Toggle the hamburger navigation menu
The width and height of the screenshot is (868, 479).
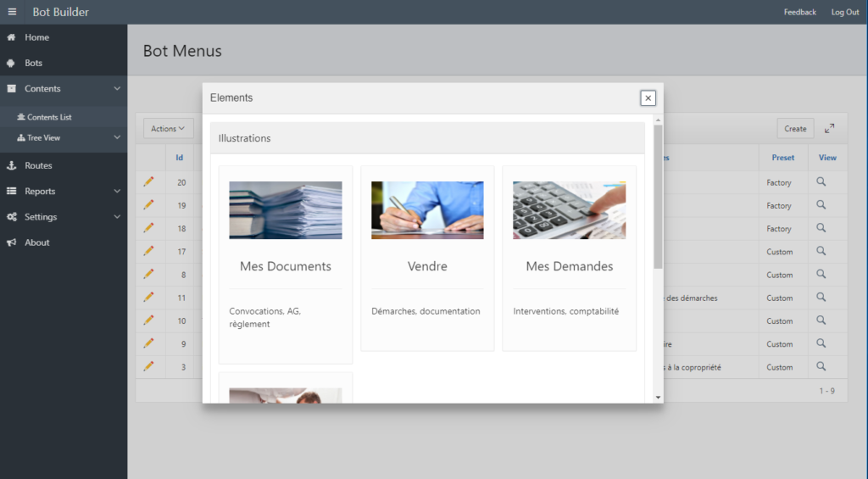pyautogui.click(x=12, y=12)
